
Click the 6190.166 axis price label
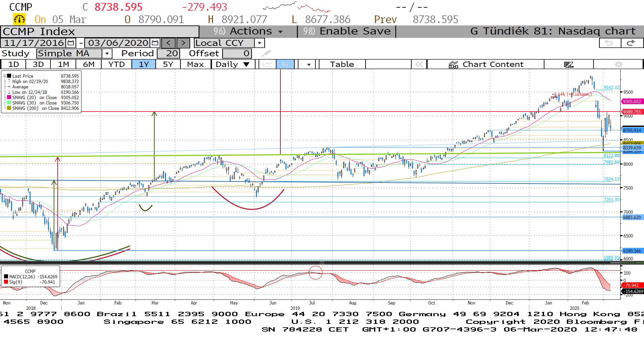(x=632, y=251)
